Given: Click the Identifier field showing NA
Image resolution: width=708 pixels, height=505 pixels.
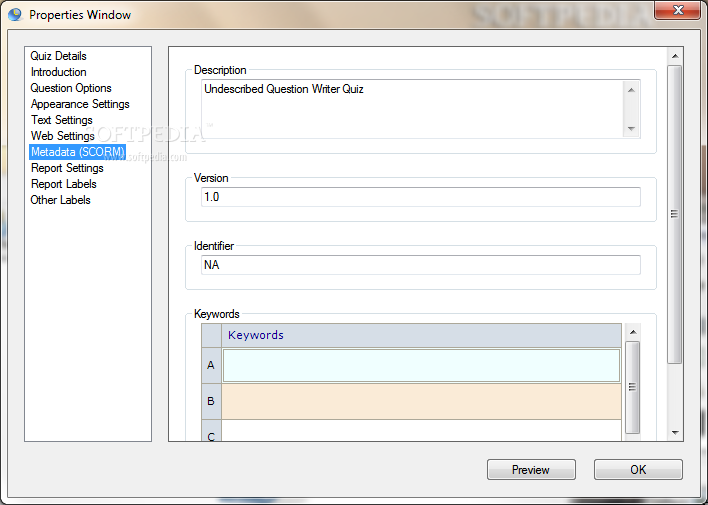Looking at the screenshot, I should pos(420,265).
